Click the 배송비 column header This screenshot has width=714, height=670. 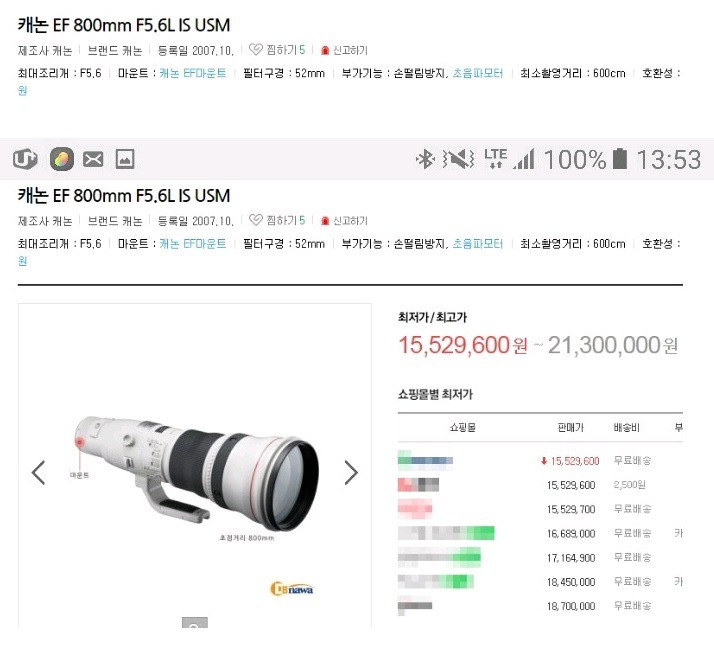627,427
